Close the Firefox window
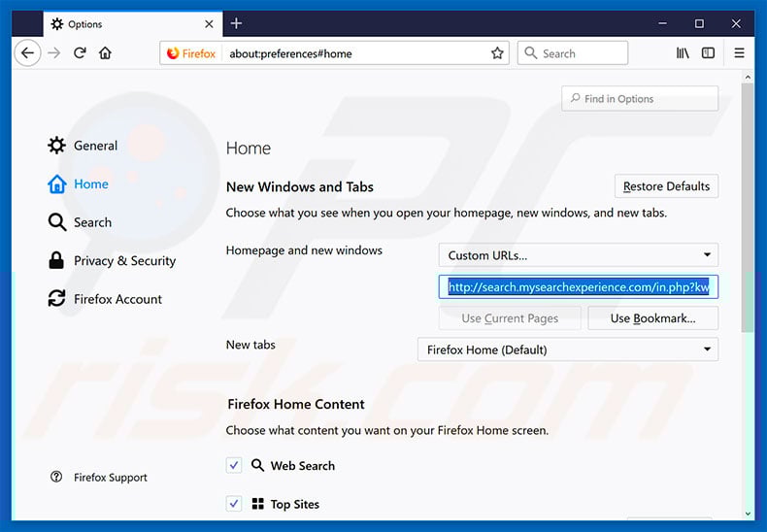 tap(736, 23)
